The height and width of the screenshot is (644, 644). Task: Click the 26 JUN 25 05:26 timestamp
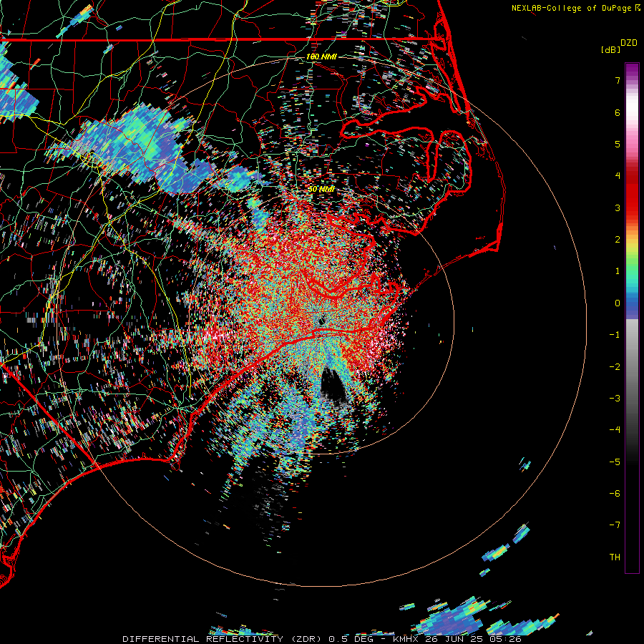coord(474,639)
